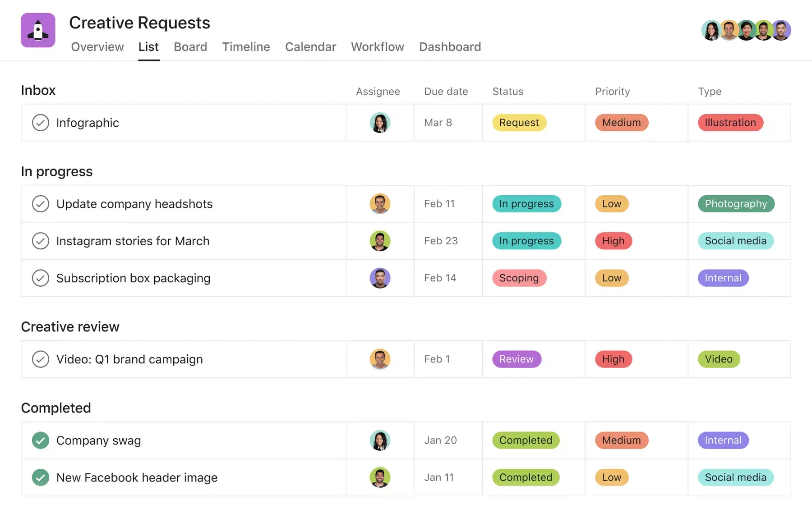Click the purple rocket project icon
Screen dimensions: 812x518
[38, 30]
